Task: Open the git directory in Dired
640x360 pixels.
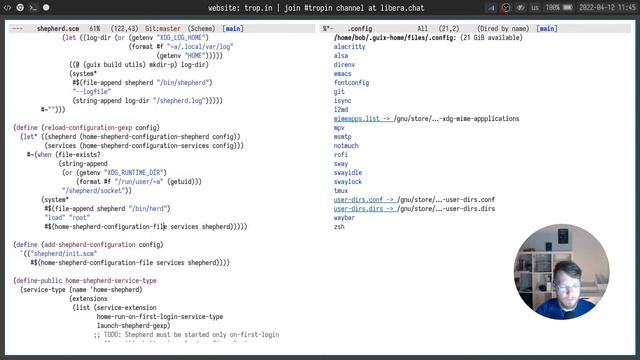Action: pyautogui.click(x=339, y=91)
